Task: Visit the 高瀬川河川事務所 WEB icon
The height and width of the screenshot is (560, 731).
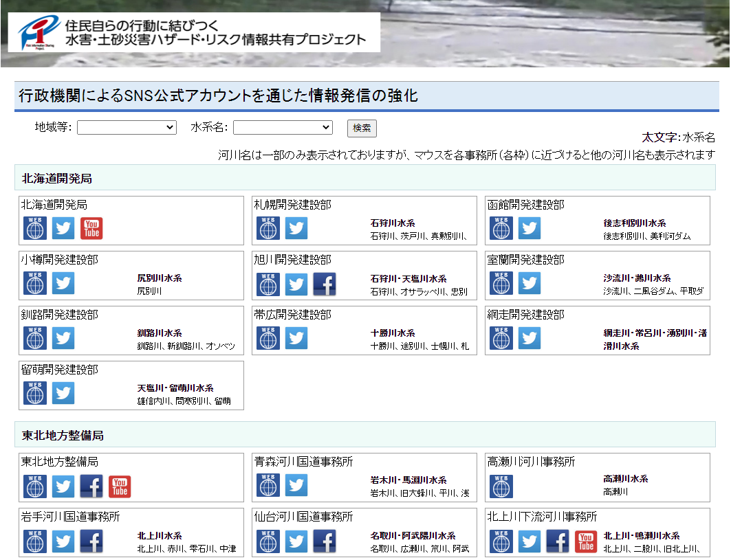Action: pyautogui.click(x=501, y=486)
